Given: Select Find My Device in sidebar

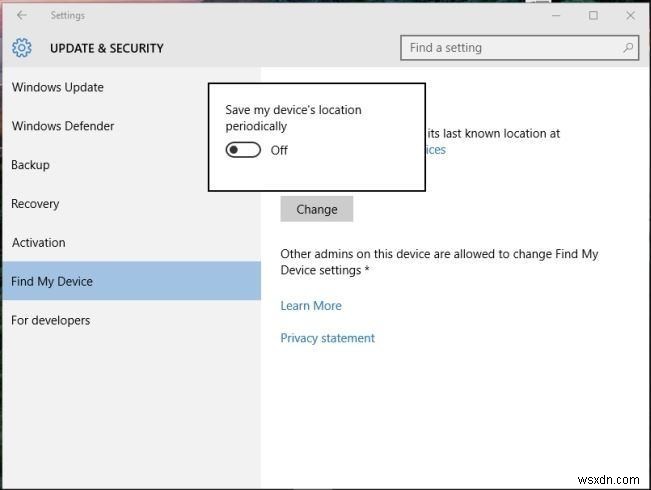Looking at the screenshot, I should tap(52, 282).
